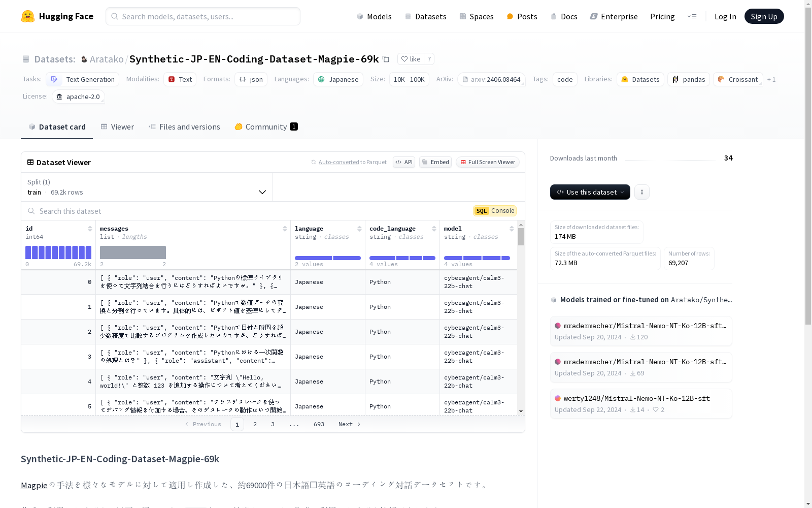Click the like count 7
812x508 pixels.
(x=429, y=59)
